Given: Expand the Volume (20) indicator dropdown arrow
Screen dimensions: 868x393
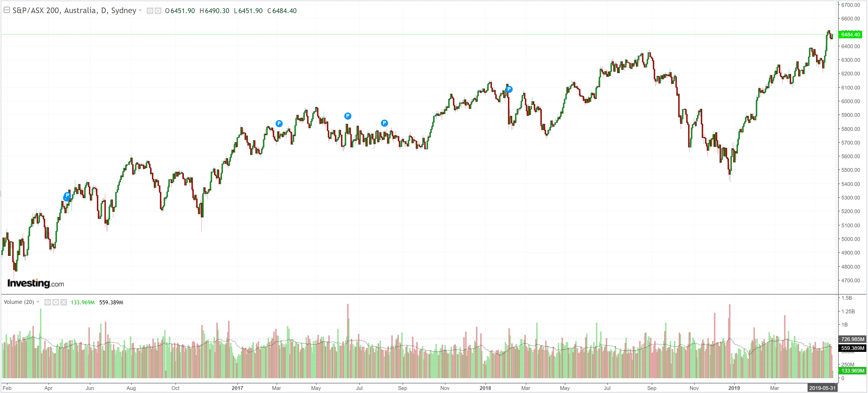Looking at the screenshot, I should coord(38,302).
